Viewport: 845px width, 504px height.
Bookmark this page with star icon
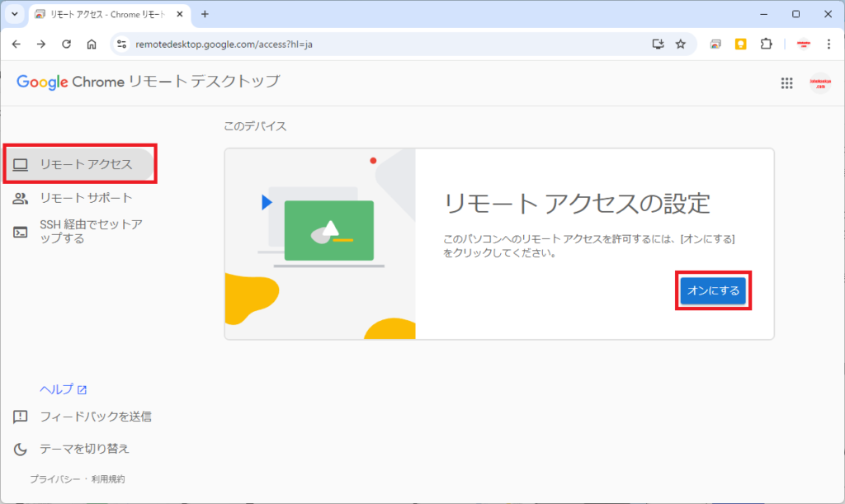680,45
